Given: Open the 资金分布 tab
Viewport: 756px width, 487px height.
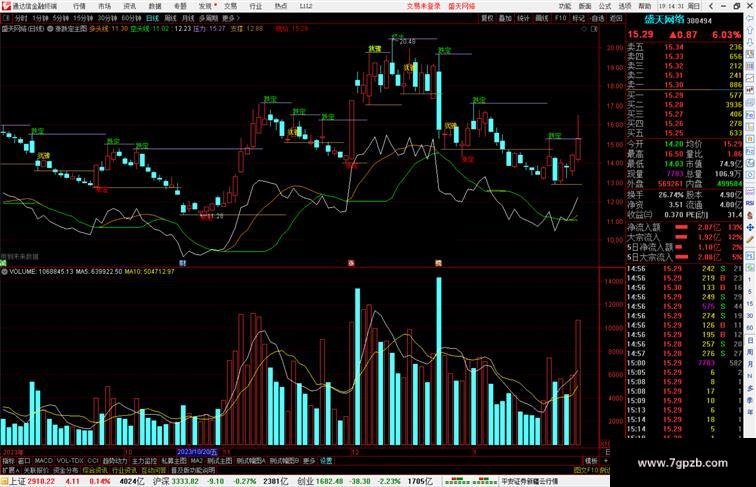Looking at the screenshot, I should 65,470.
